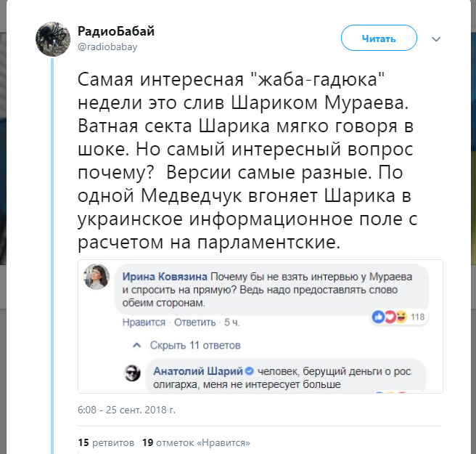The height and width of the screenshot is (454, 476).
Task: Collapse replies with the chevron arrow
Action: pyautogui.click(x=134, y=345)
